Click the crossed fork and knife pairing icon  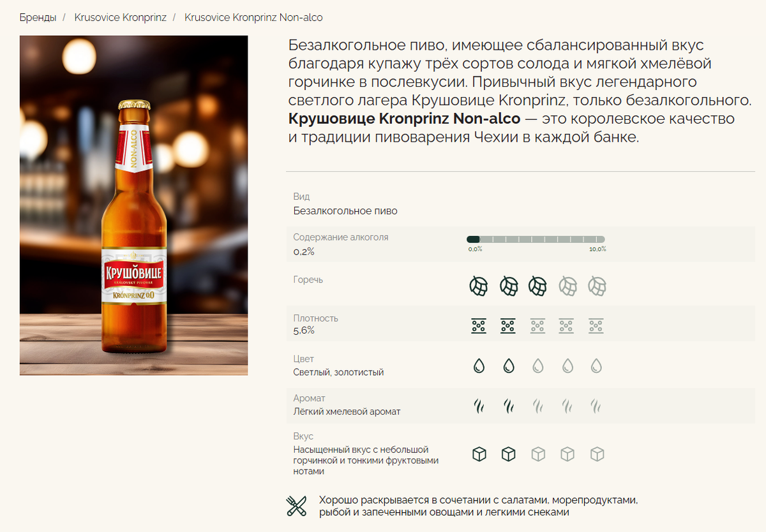(x=296, y=506)
